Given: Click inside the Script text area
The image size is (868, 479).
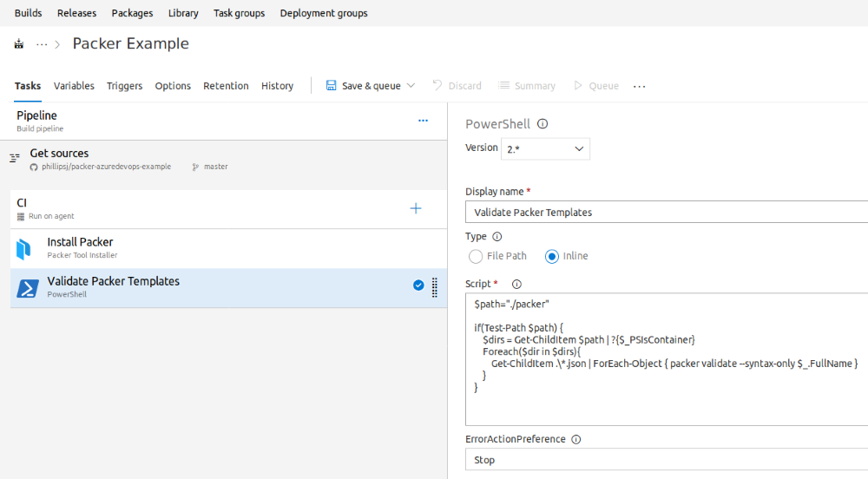Looking at the screenshot, I should tap(667, 359).
